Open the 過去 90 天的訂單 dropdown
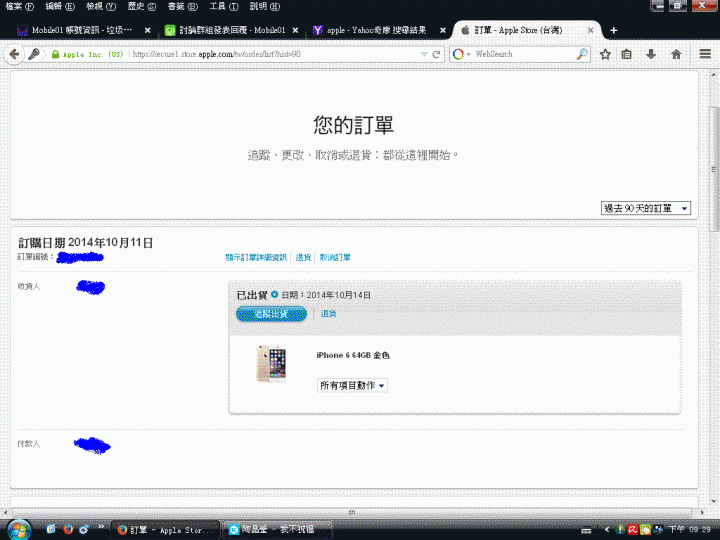Viewport: 720px width, 540px height. tap(646, 208)
